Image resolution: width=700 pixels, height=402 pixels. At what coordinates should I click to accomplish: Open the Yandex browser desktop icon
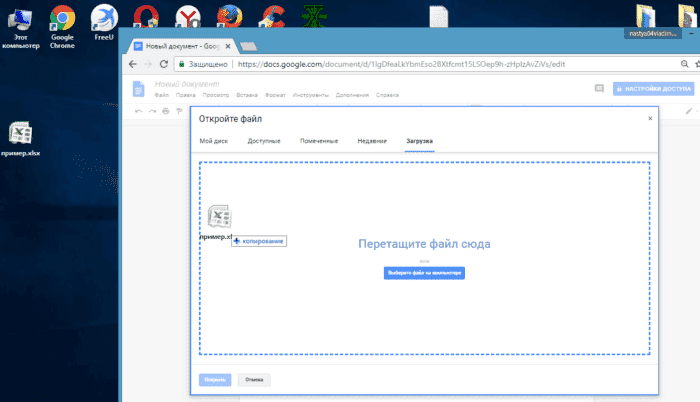[x=187, y=16]
